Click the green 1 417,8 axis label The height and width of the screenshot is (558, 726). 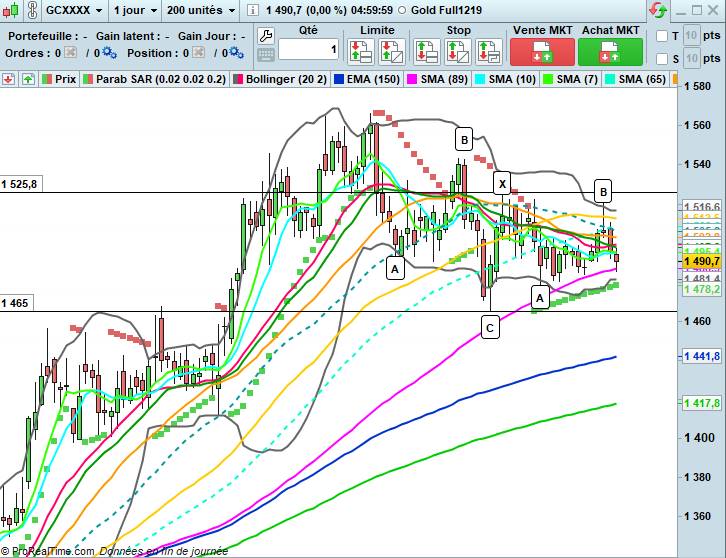pos(701,403)
